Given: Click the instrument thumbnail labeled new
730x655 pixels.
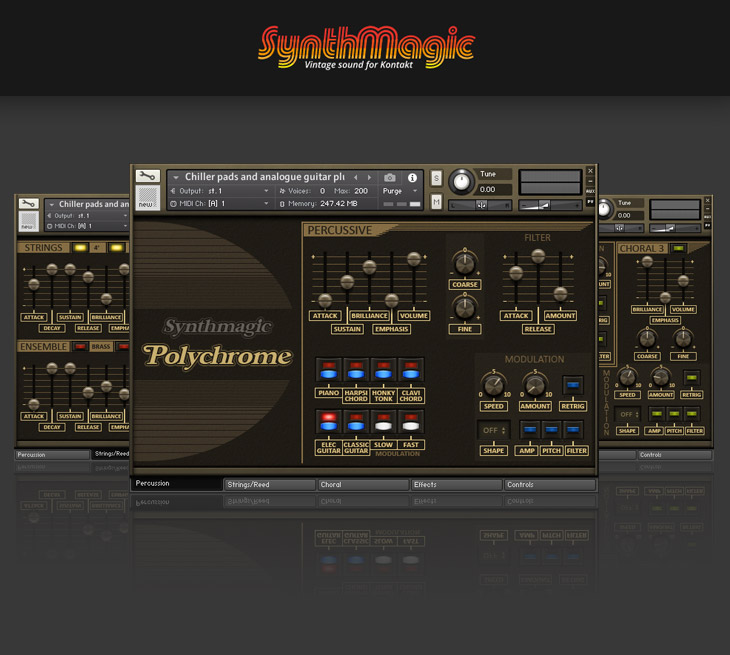Looking at the screenshot, I should [x=148, y=198].
